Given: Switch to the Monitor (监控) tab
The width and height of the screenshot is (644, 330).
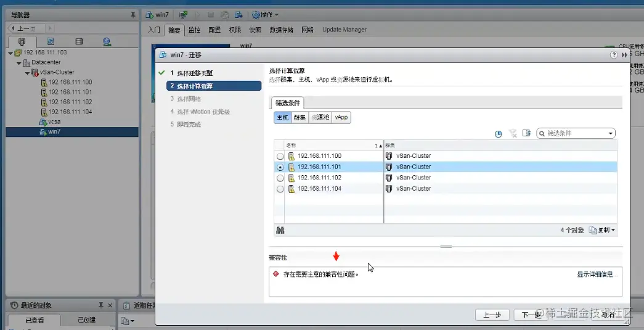Looking at the screenshot, I should 194,30.
